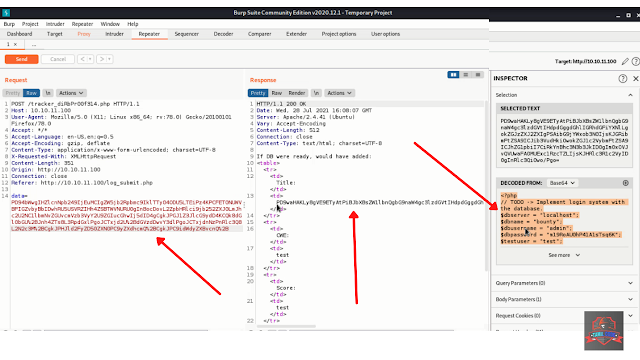
Task: Expand Body Parameters section
Action: click(x=564, y=299)
